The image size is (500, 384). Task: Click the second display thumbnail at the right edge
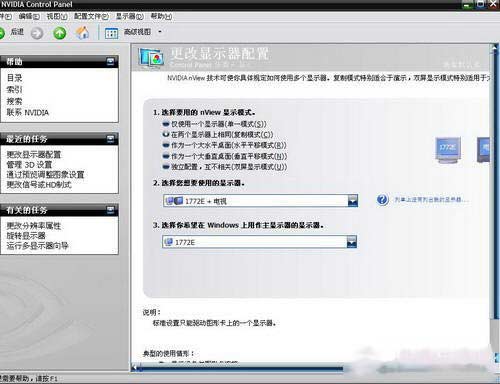(483, 150)
